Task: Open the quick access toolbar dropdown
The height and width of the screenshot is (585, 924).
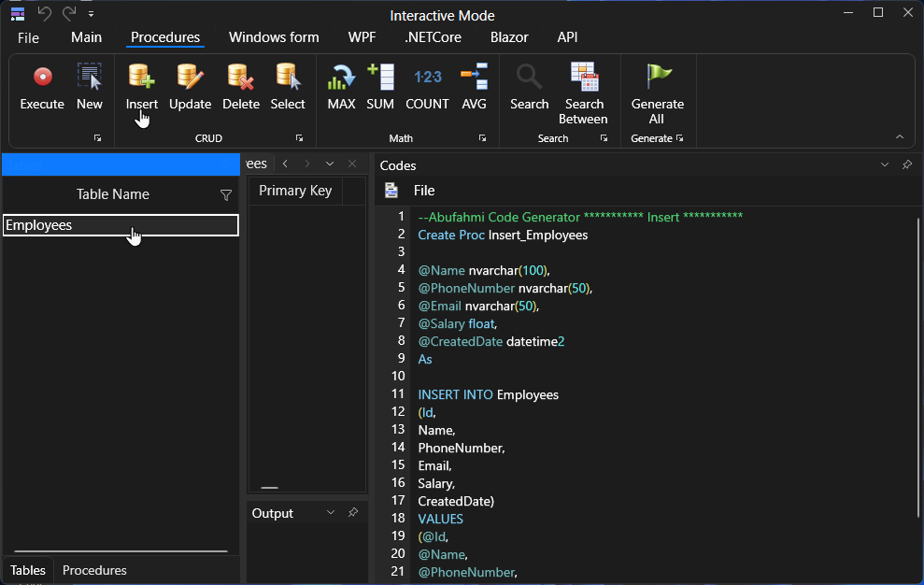Action: coord(91,13)
